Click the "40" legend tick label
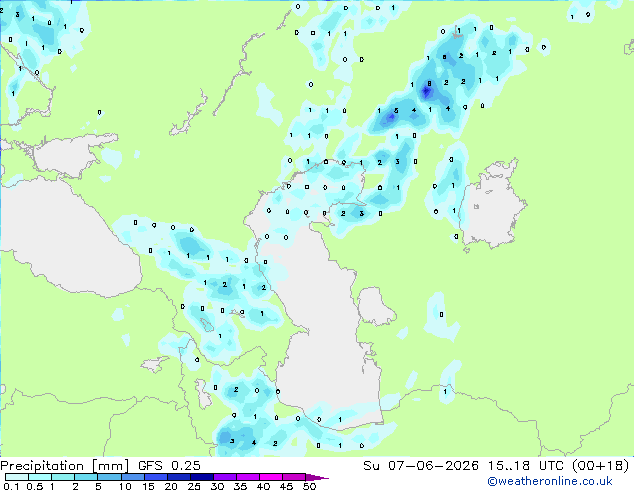The image size is (634, 490). [263, 486]
